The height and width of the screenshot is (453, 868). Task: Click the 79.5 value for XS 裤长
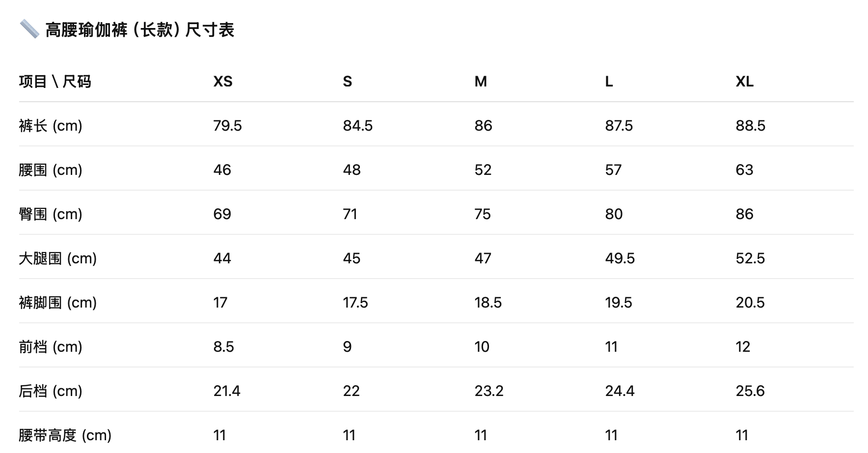227,126
